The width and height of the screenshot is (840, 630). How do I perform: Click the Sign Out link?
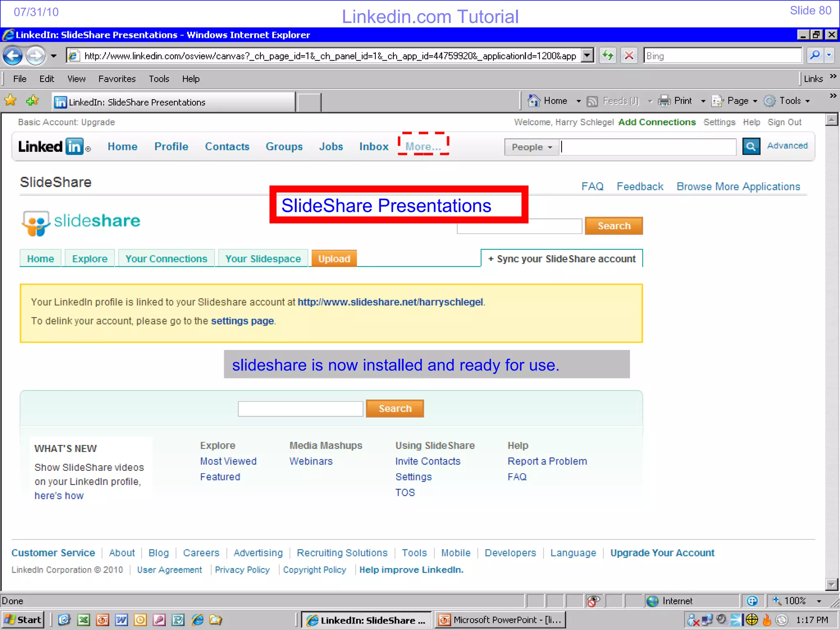click(x=784, y=122)
